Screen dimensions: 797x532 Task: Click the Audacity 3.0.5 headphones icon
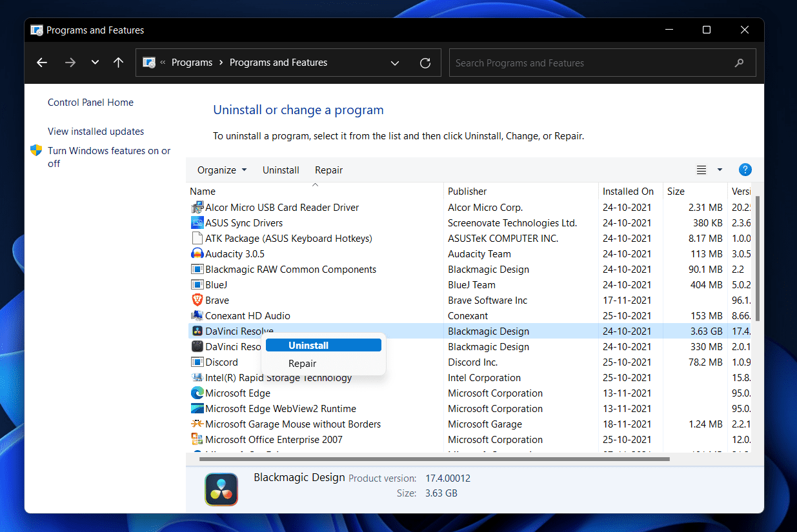197,254
